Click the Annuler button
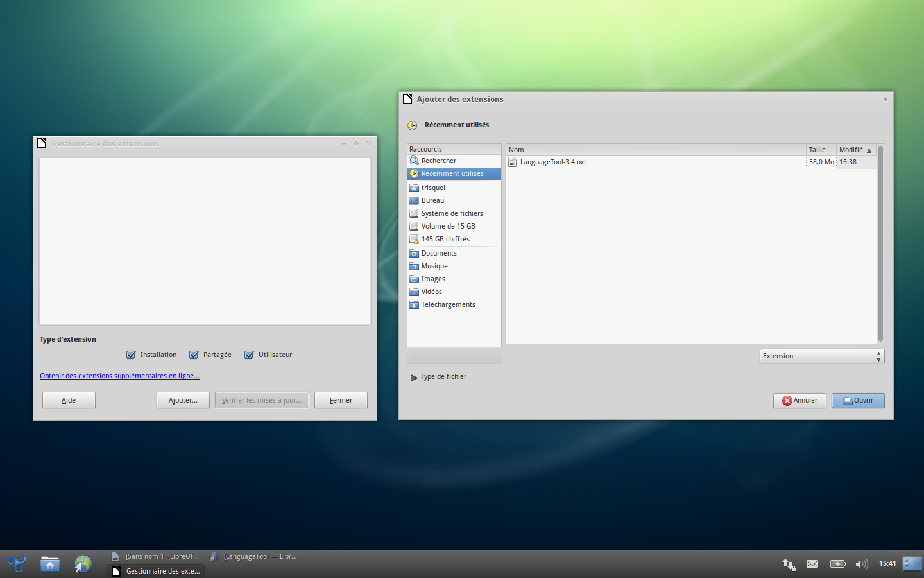Screen dimensions: 924x578 tap(800, 401)
